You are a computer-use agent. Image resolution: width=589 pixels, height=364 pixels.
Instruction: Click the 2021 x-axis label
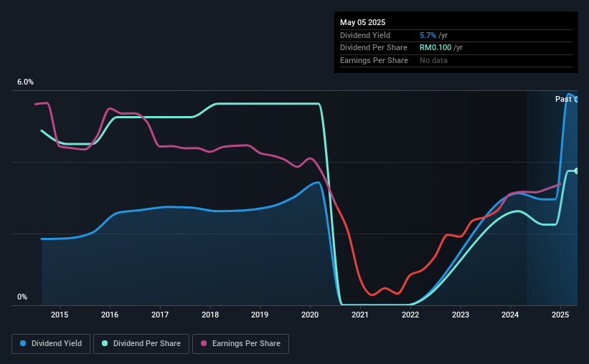[360, 315]
